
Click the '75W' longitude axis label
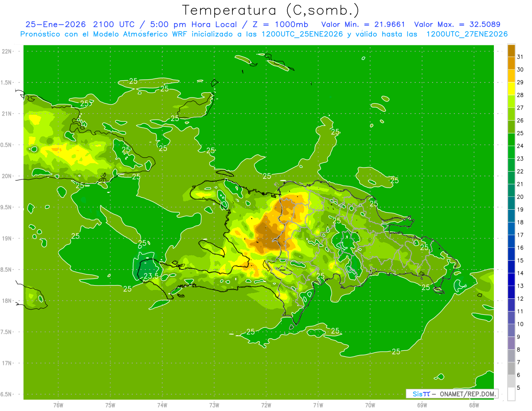[x=110, y=405]
